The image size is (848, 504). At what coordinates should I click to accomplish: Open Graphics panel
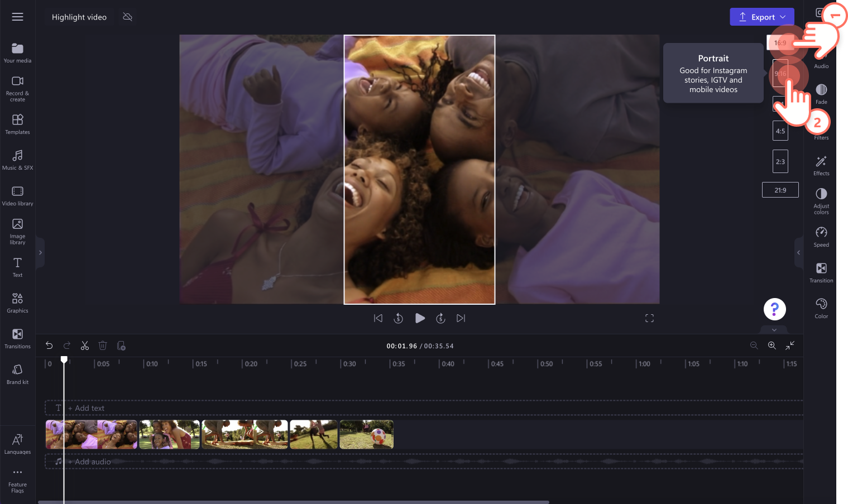(x=17, y=303)
